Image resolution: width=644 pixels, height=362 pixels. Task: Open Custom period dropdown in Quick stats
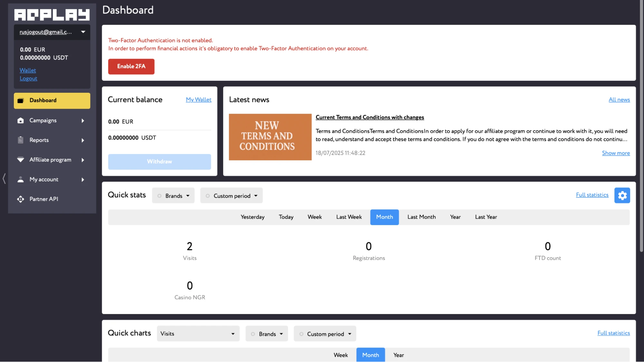coord(231,195)
